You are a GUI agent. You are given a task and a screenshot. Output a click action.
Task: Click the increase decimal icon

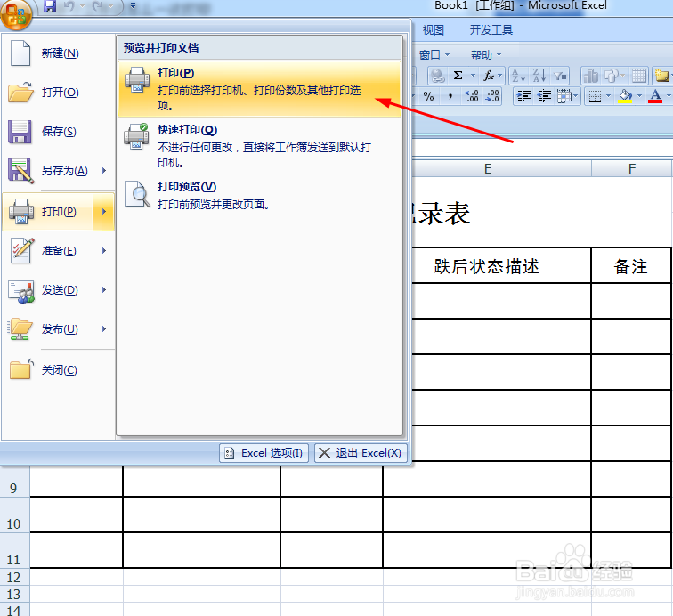(471, 97)
